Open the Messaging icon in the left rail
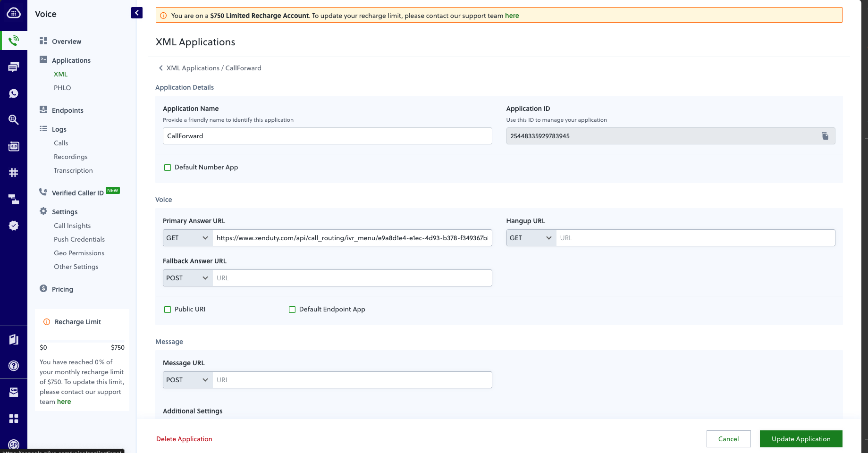The height and width of the screenshot is (453, 868). click(x=14, y=67)
